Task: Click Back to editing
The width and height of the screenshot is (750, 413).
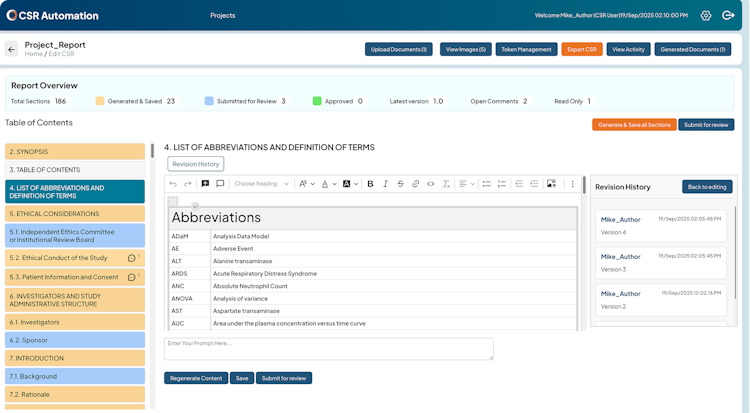Action: (707, 187)
